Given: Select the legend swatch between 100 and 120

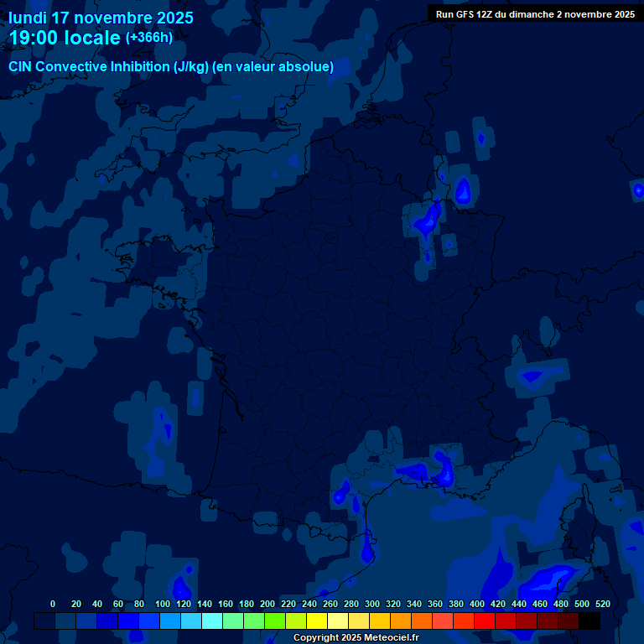Looking at the screenshot, I should (x=170, y=621).
